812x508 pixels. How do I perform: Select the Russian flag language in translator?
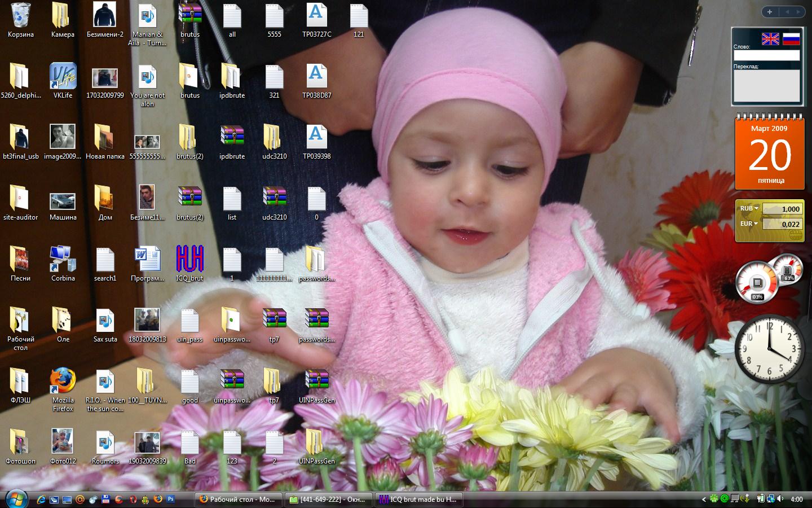[x=791, y=39]
